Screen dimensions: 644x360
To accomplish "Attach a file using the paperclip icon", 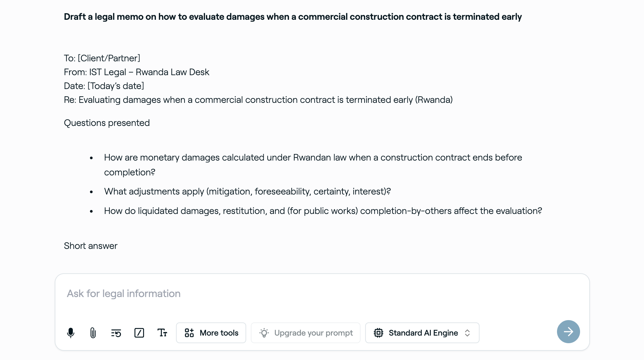I will tap(93, 333).
